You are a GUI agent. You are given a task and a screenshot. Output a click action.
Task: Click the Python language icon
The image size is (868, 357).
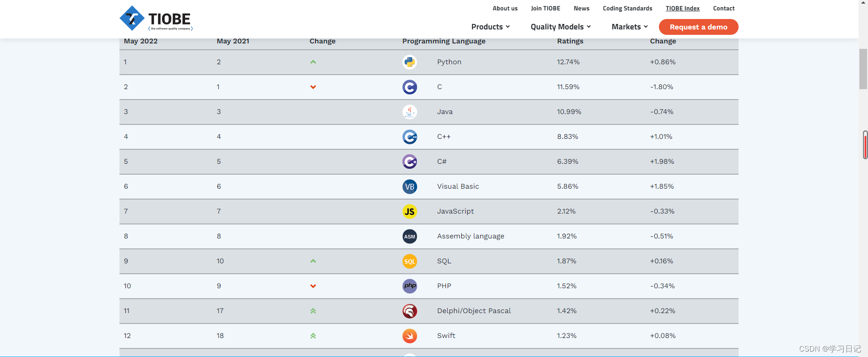(410, 62)
